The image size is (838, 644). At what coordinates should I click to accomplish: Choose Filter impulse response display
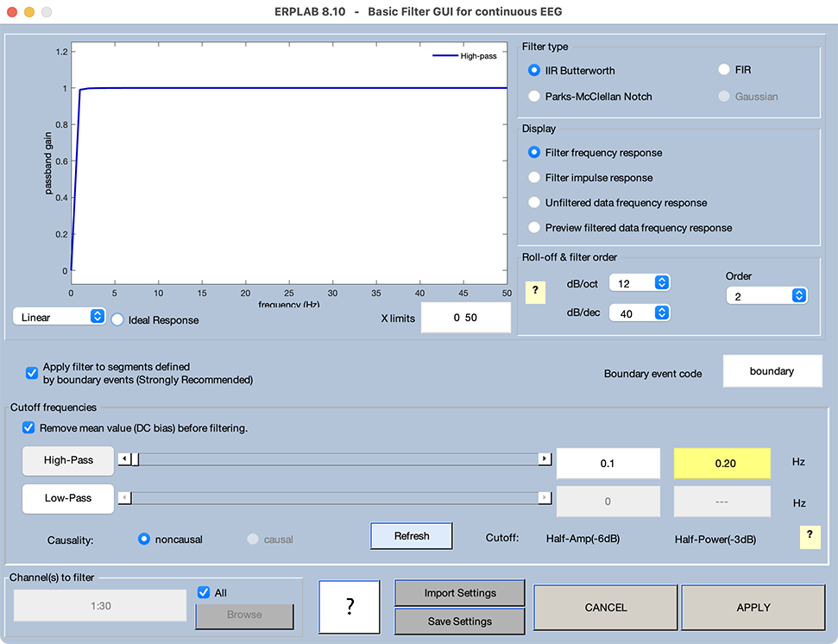click(534, 178)
